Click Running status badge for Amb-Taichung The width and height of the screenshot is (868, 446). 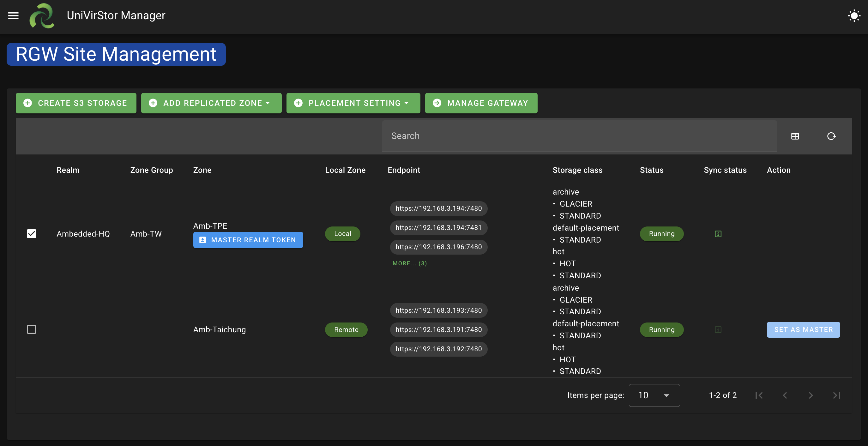pos(661,329)
